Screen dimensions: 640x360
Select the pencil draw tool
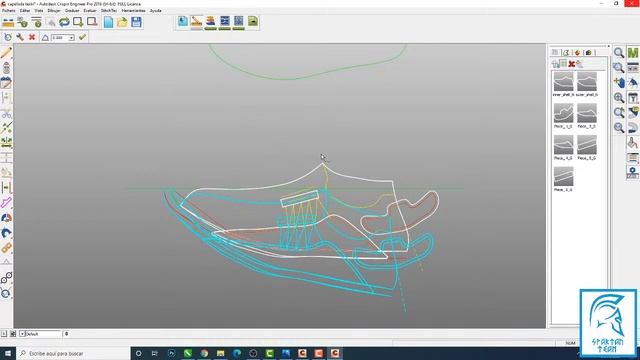[x=6, y=53]
